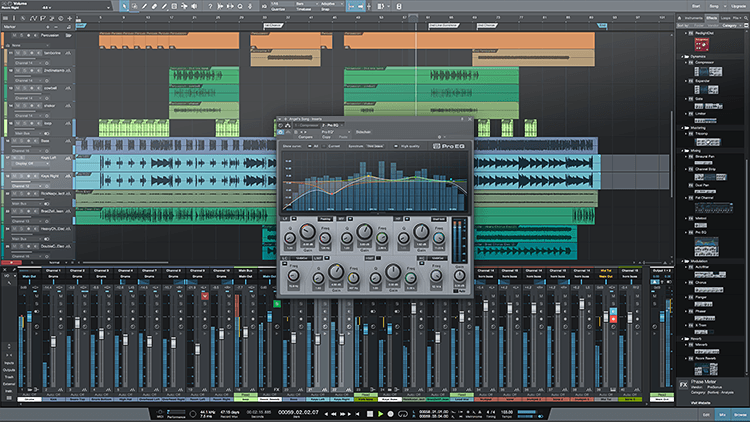The width and height of the screenshot is (750, 422).
Task: Open the Instruments browser tab
Action: (x=693, y=18)
